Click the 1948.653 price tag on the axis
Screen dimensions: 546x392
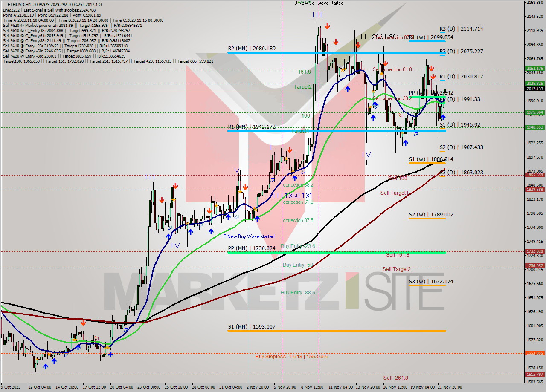pos(534,127)
